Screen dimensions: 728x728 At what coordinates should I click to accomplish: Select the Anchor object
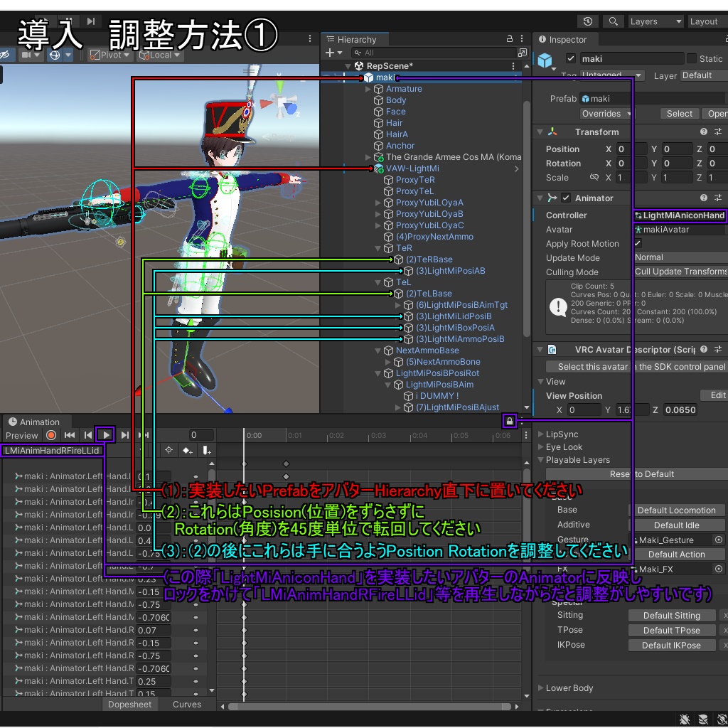tap(400, 146)
